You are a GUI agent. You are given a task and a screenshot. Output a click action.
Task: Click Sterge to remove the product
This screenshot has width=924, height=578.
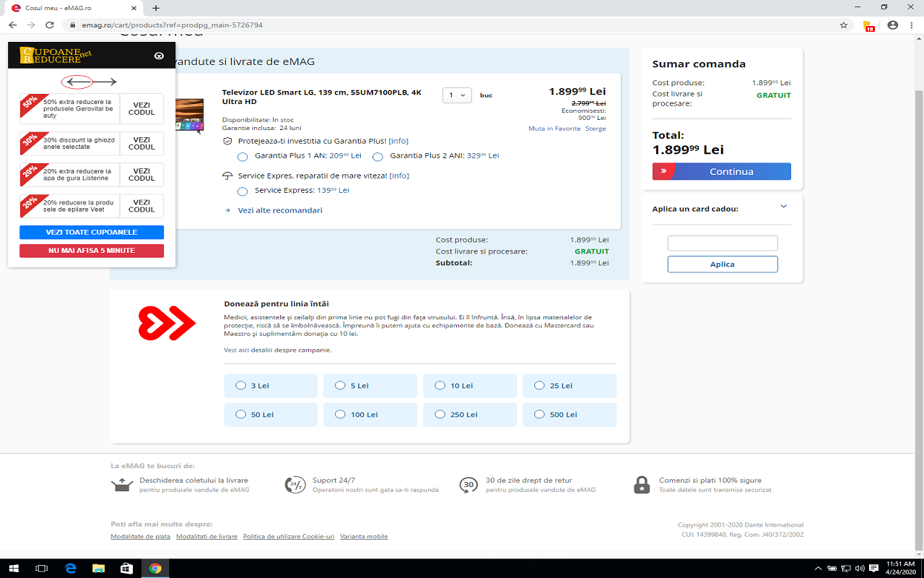596,129
